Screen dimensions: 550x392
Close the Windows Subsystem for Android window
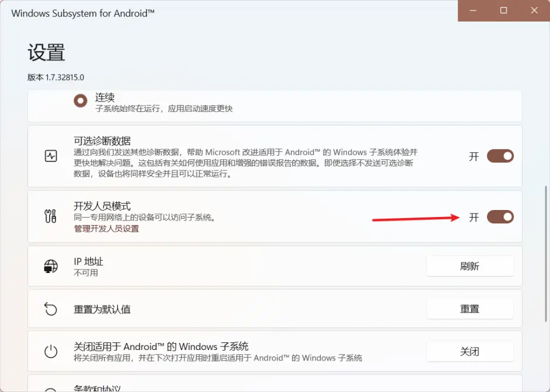[534, 10]
